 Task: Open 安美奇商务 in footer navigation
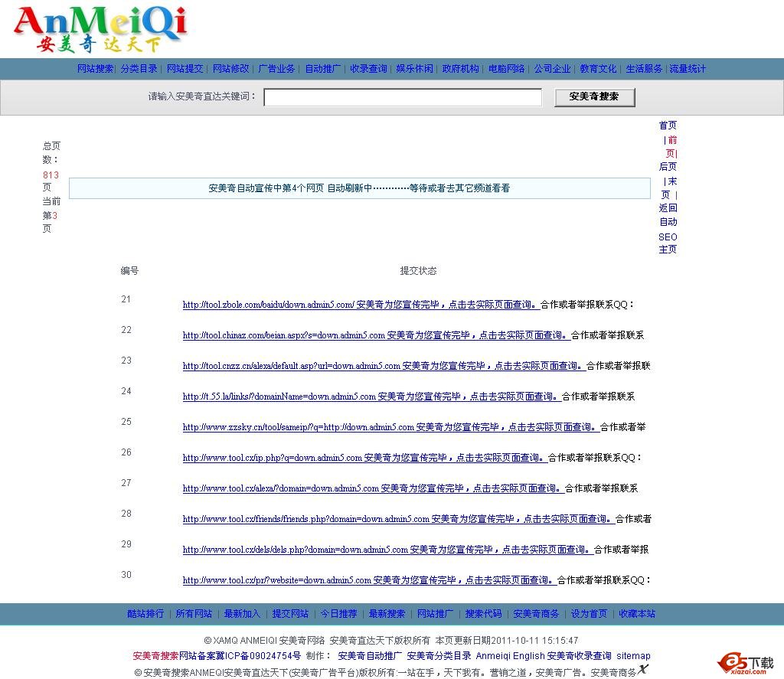(536, 613)
